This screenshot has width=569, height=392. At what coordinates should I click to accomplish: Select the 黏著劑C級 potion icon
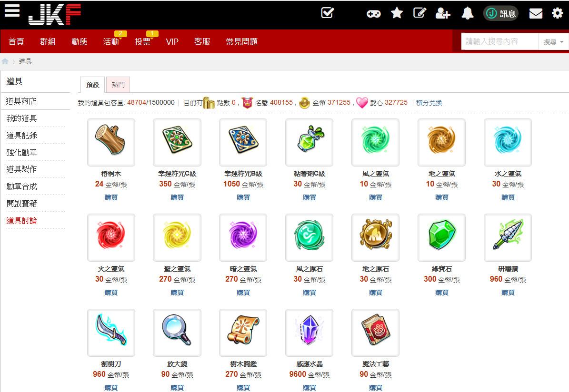pos(309,143)
